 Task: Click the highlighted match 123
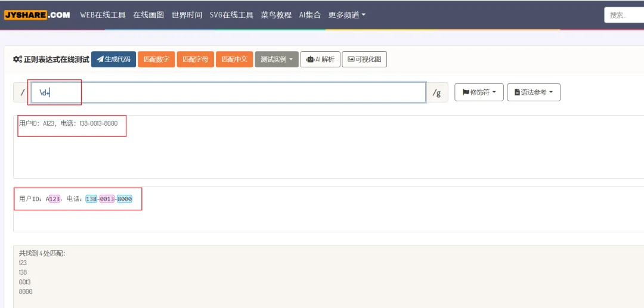coord(55,199)
